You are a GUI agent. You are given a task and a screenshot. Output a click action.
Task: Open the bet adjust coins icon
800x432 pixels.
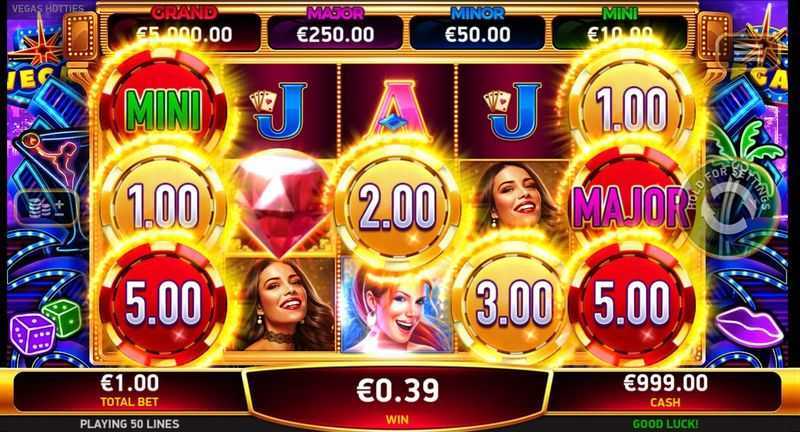[46, 208]
